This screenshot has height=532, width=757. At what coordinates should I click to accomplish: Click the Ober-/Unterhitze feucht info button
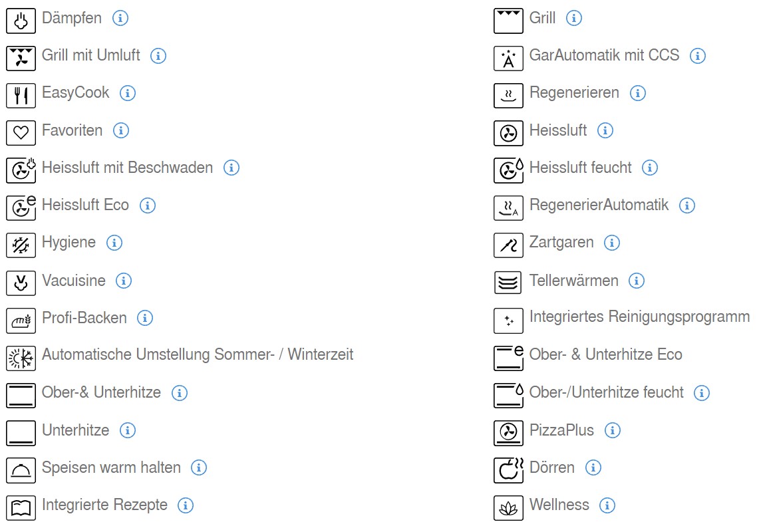point(702,393)
